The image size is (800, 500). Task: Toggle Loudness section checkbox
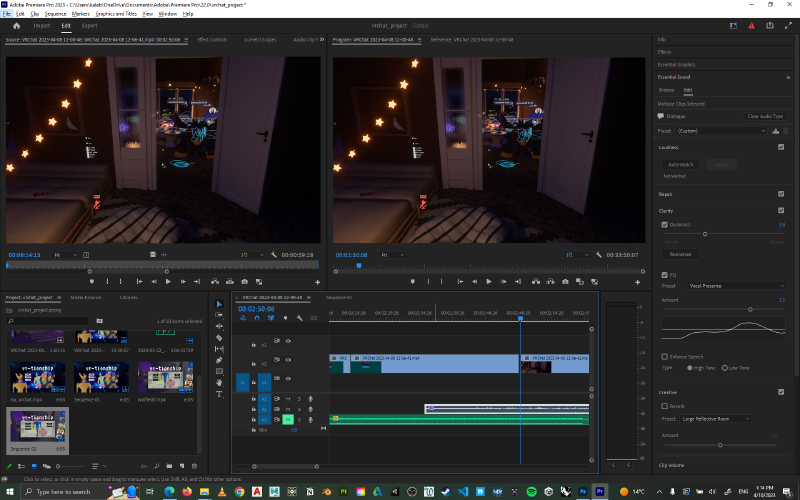point(781,147)
